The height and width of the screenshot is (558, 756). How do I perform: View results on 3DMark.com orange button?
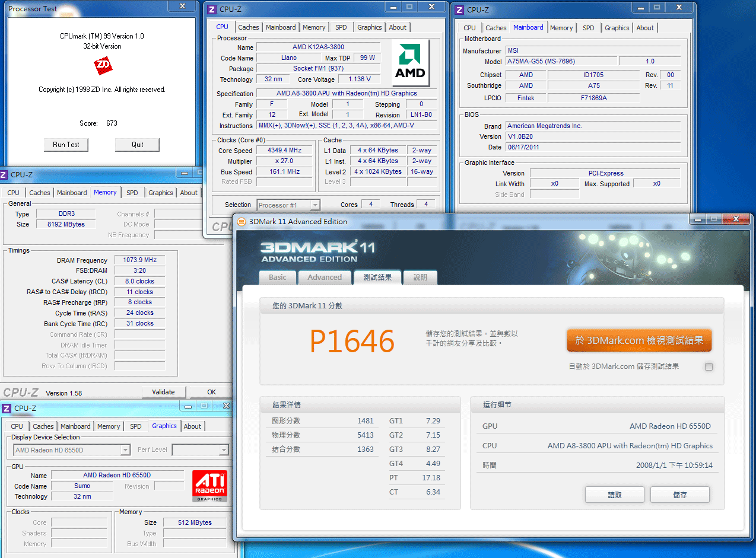(639, 340)
